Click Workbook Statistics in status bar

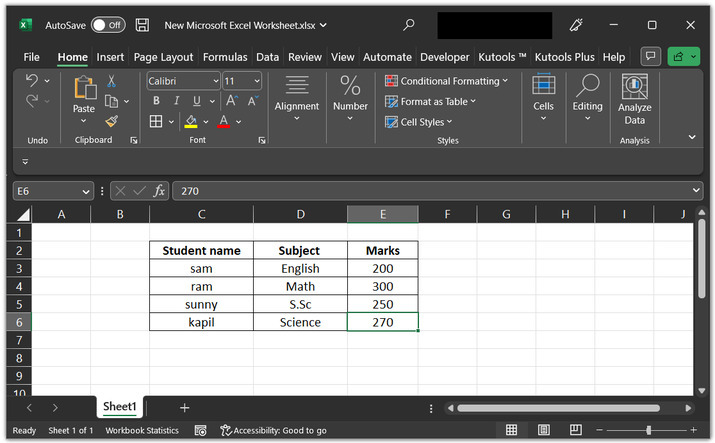pyautogui.click(x=142, y=430)
